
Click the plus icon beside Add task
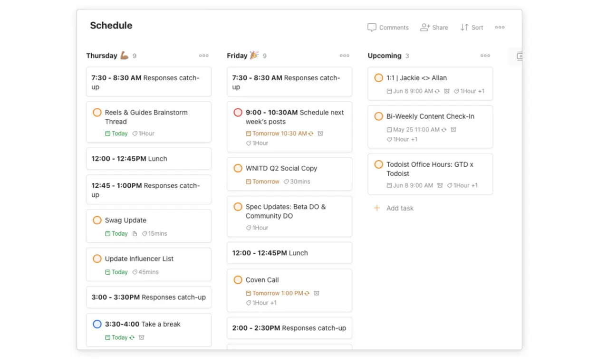[377, 208]
